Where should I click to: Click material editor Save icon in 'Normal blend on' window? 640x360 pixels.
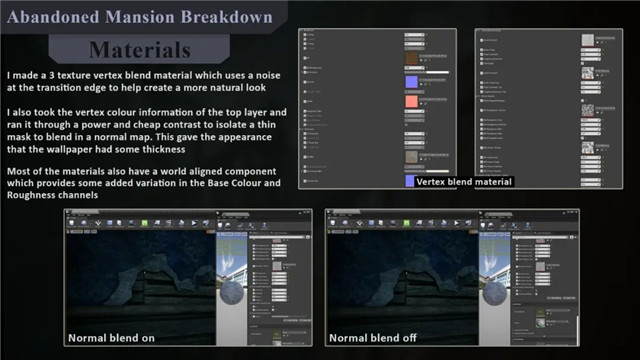[220, 225]
